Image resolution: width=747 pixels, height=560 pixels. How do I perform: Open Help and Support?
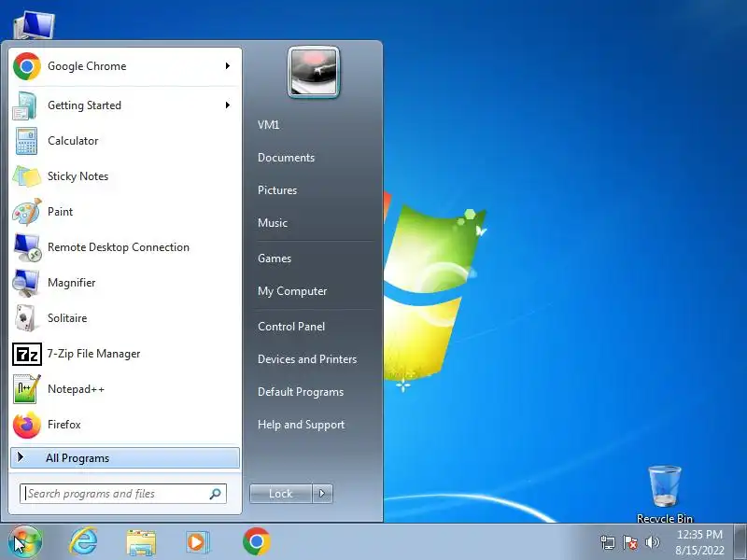click(x=301, y=425)
